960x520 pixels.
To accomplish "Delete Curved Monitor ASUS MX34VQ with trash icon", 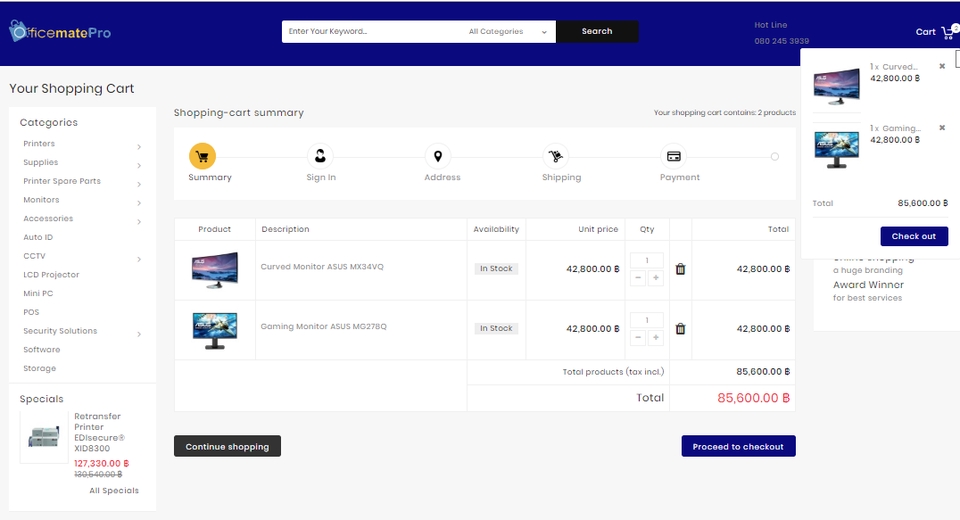I will click(x=680, y=269).
